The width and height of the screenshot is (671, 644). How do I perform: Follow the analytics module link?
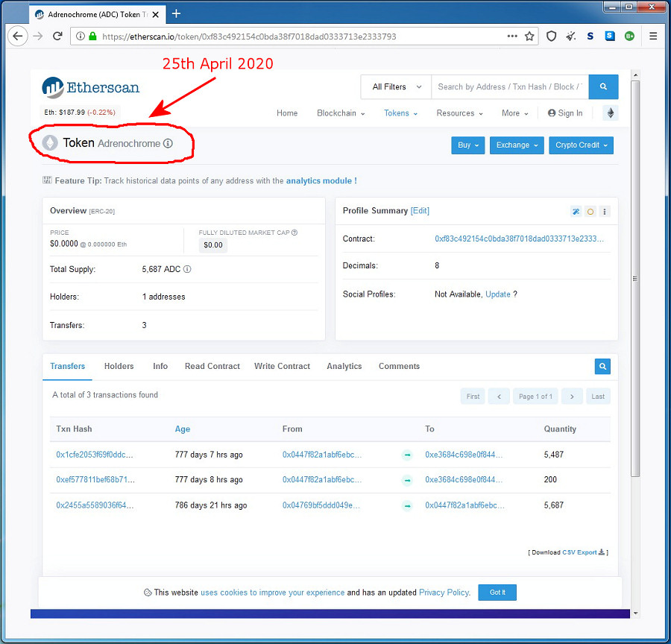[x=321, y=180]
